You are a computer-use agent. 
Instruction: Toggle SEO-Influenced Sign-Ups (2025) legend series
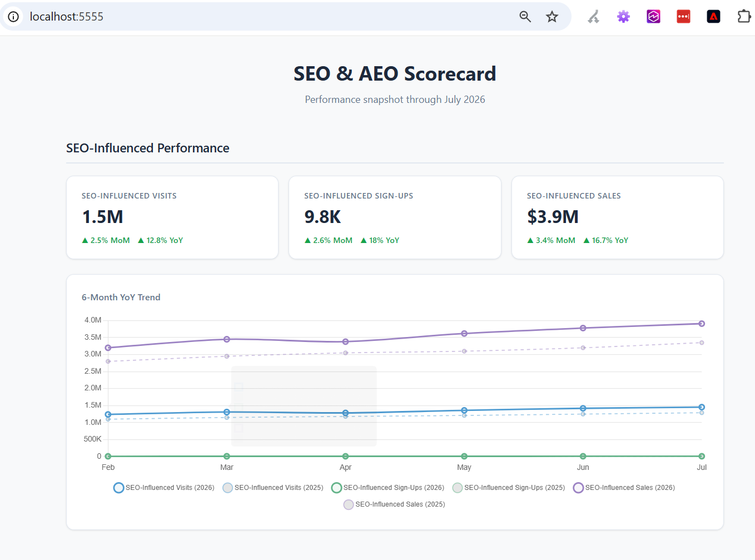509,488
